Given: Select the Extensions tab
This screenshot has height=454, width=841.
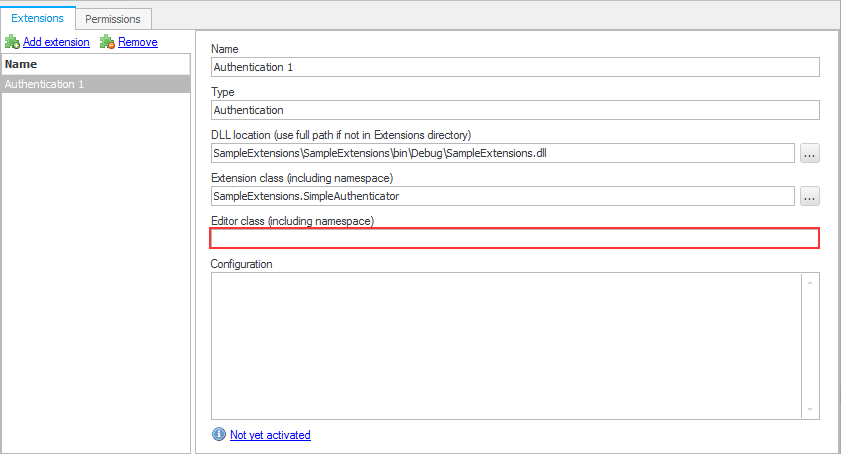Looking at the screenshot, I should [x=38, y=18].
